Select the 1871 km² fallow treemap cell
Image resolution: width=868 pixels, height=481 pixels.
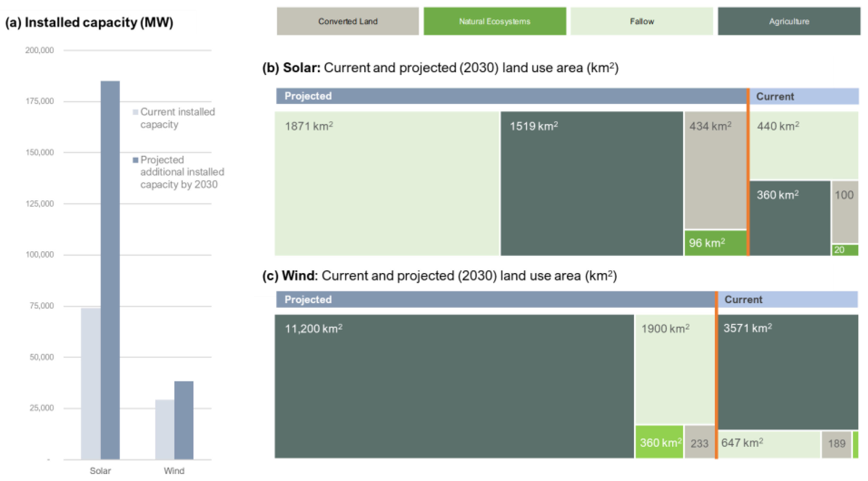[x=387, y=184]
